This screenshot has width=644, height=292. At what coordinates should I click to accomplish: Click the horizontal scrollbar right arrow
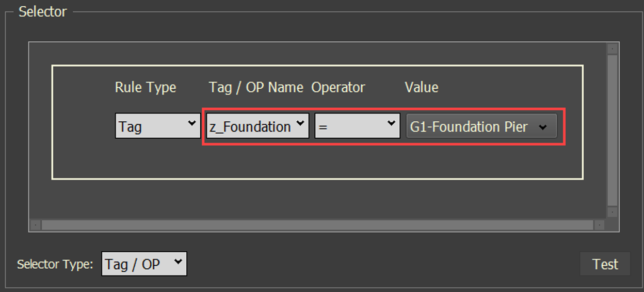coord(599,225)
